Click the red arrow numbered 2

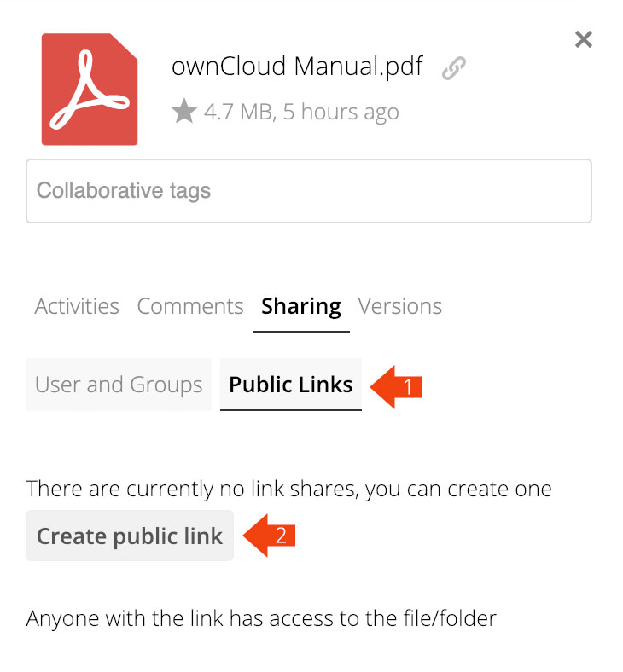271,536
